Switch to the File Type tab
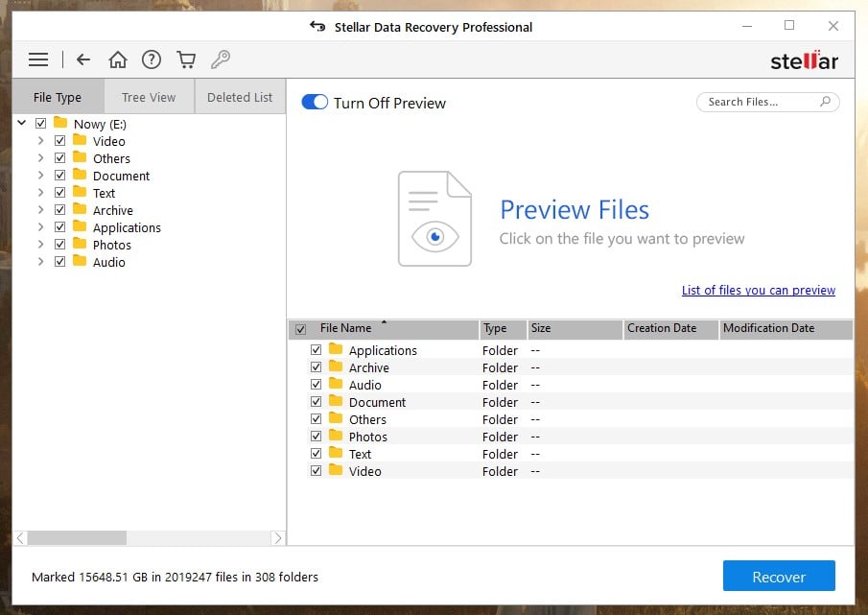Image resolution: width=868 pixels, height=615 pixels. 58,97
